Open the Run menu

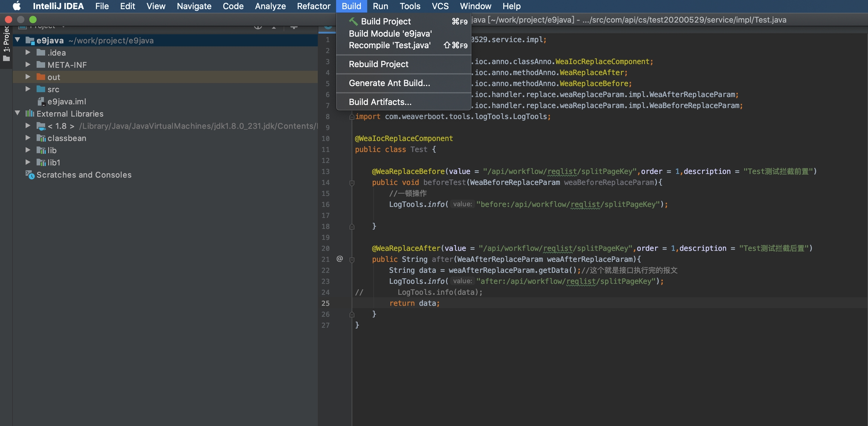(380, 6)
